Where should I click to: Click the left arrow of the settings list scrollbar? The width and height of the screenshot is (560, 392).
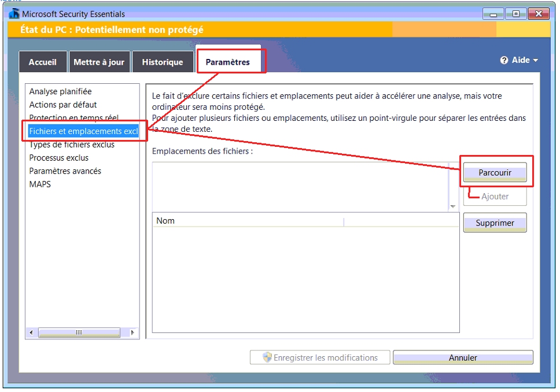pyautogui.click(x=31, y=332)
